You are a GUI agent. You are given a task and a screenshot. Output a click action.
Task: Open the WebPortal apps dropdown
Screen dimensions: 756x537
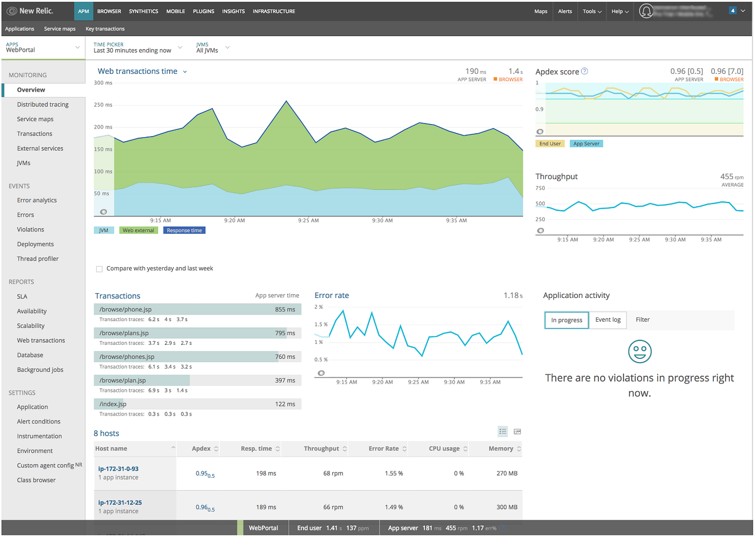(x=43, y=47)
